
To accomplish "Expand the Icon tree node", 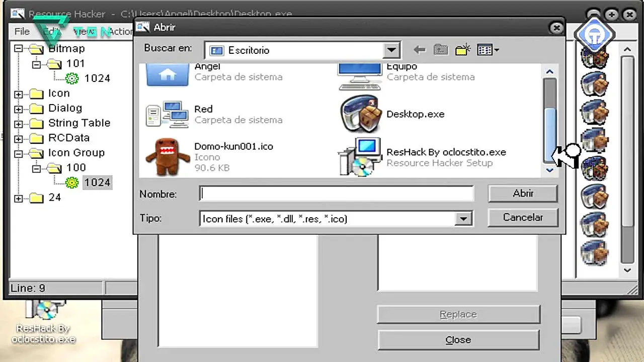I will pyautogui.click(x=19, y=94).
